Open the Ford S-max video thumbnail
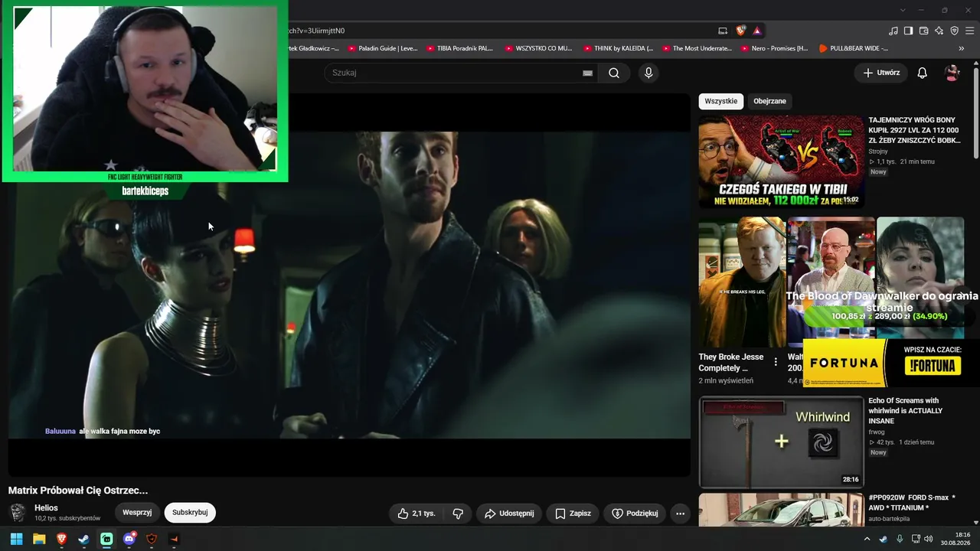 click(781, 510)
